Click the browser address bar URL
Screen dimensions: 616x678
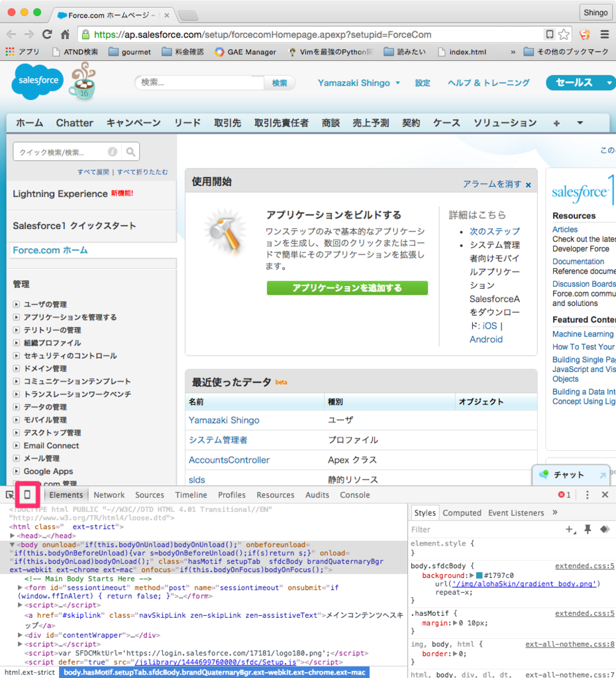tap(262, 34)
